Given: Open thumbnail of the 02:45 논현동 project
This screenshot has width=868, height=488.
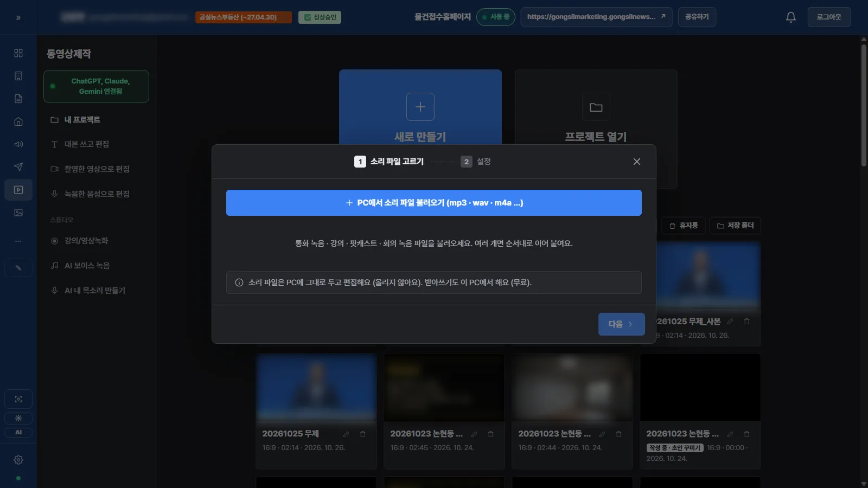Looking at the screenshot, I should click(x=444, y=388).
